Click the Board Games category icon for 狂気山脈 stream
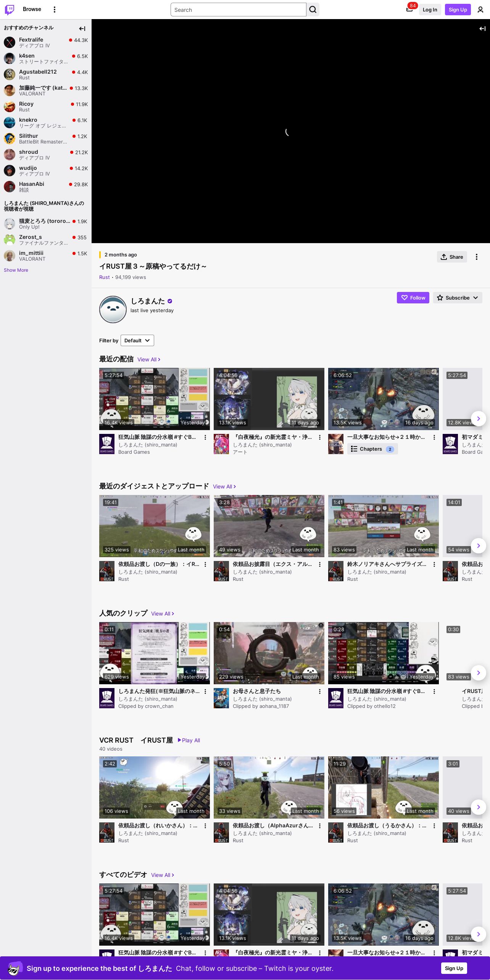This screenshot has height=980, width=490. coord(107,444)
